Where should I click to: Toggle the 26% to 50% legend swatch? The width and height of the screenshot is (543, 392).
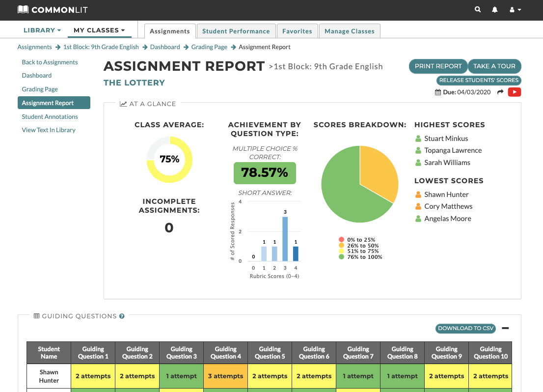point(341,246)
